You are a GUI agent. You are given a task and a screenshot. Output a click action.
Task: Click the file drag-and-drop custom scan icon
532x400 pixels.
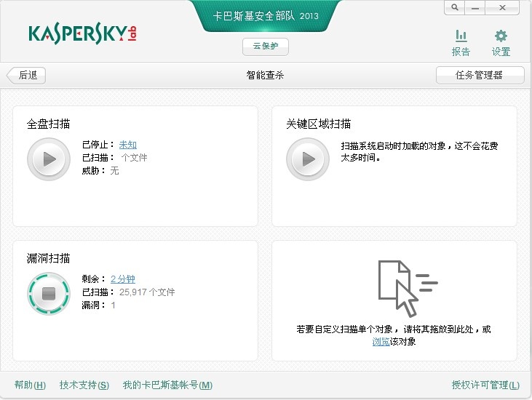coord(407,289)
